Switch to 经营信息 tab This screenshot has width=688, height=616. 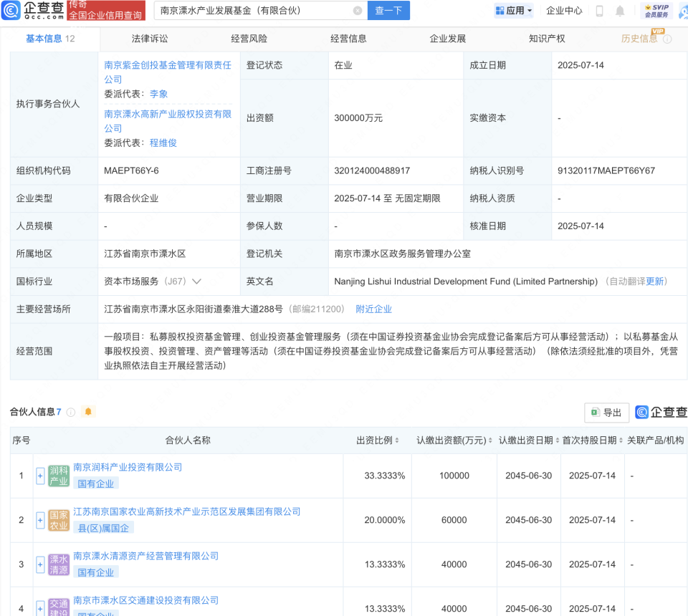(x=348, y=39)
